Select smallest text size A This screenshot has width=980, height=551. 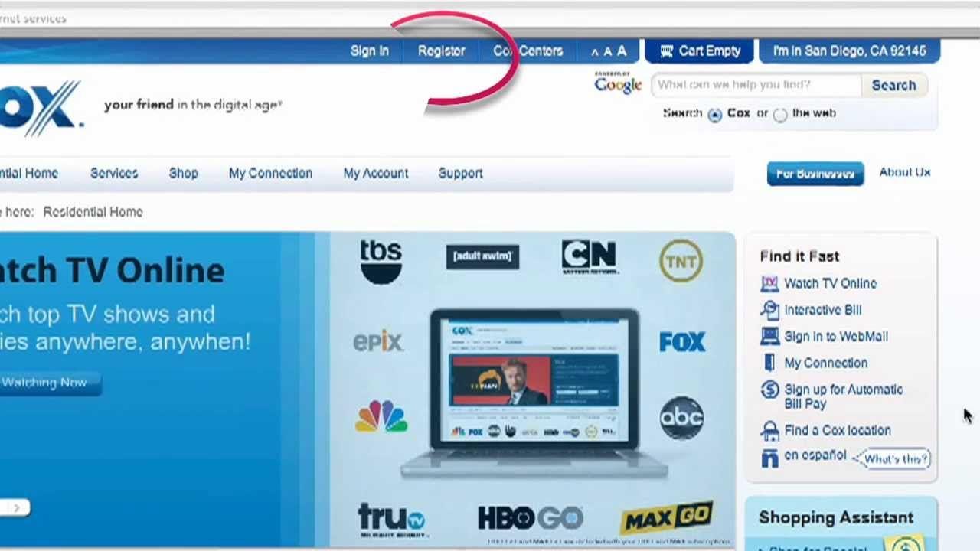[x=595, y=52]
